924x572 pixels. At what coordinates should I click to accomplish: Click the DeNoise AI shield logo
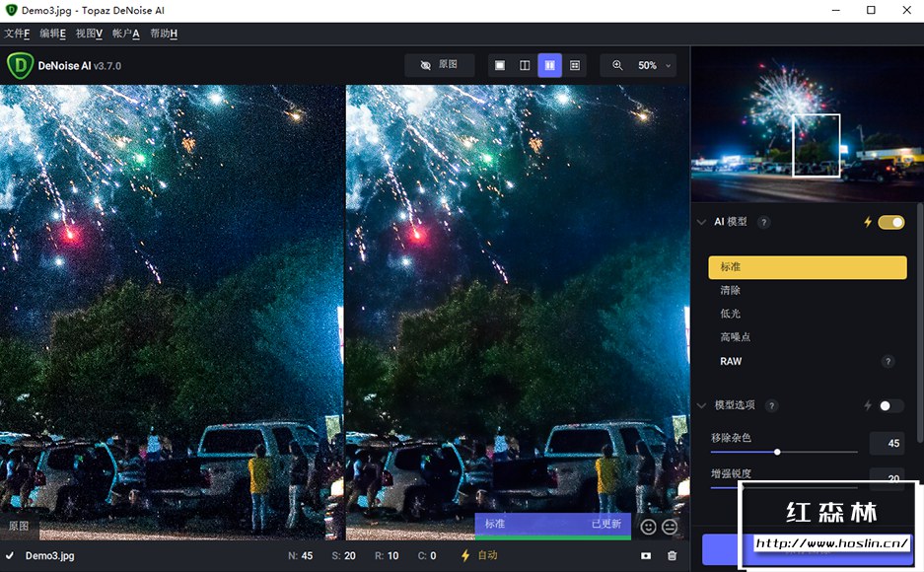coord(20,65)
